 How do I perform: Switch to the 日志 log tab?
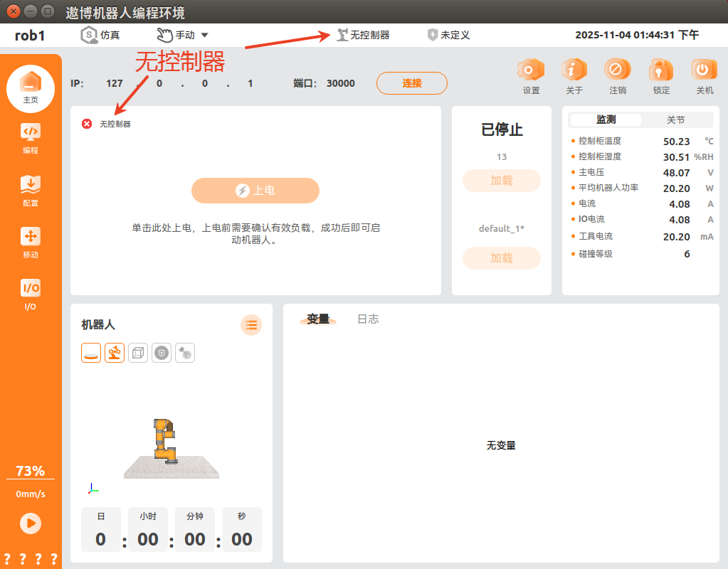click(x=368, y=319)
